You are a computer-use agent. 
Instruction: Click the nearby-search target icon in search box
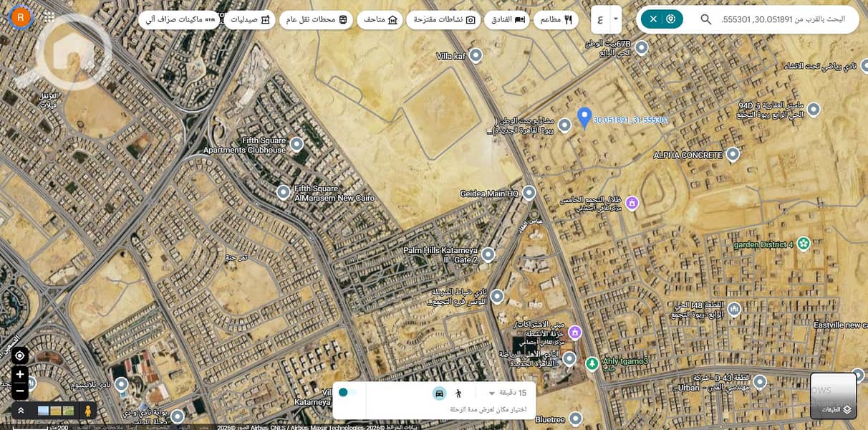click(x=671, y=19)
